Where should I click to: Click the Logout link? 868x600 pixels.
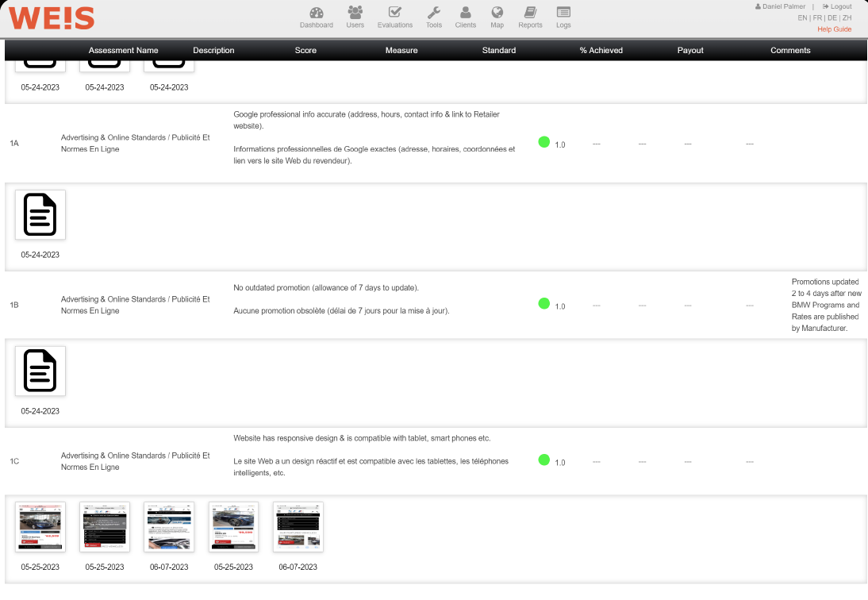840,6
